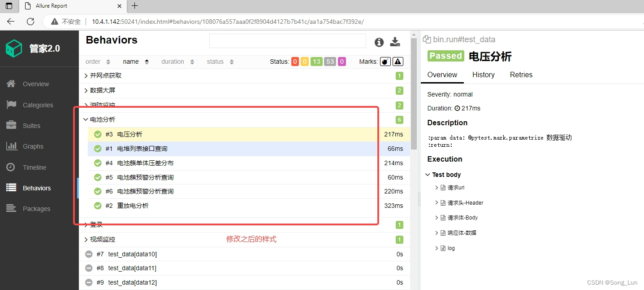Sort behaviors by status

pos(220,62)
